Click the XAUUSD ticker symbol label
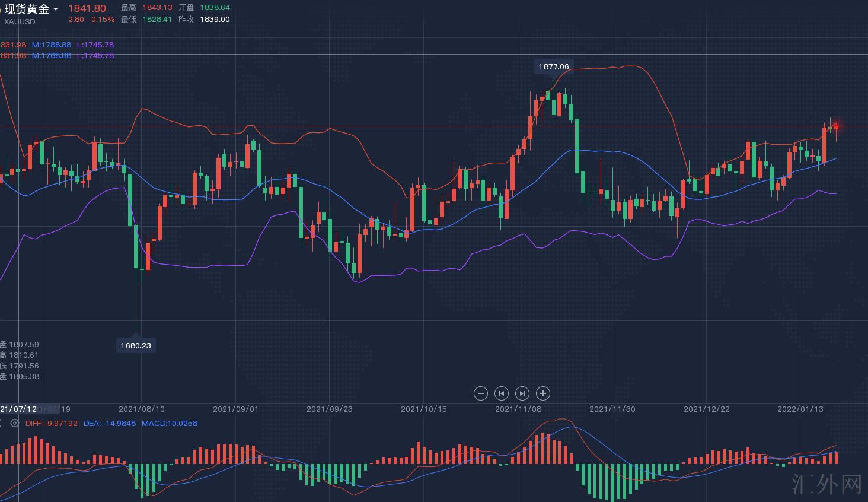 20,21
